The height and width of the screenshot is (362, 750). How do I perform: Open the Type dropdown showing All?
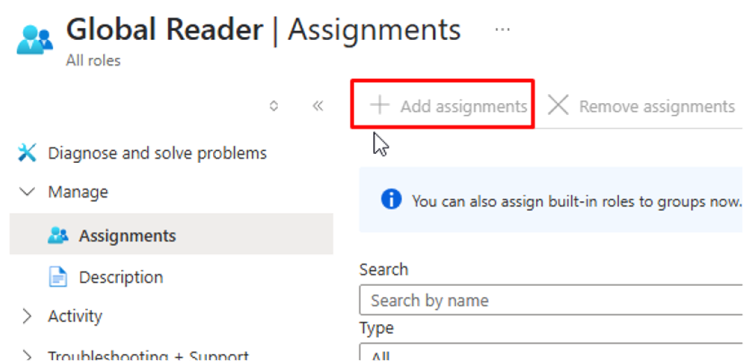pos(551,352)
